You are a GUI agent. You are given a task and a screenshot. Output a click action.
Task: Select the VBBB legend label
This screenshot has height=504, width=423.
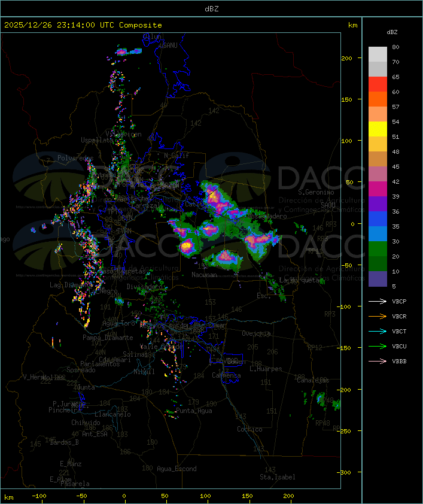[399, 362]
